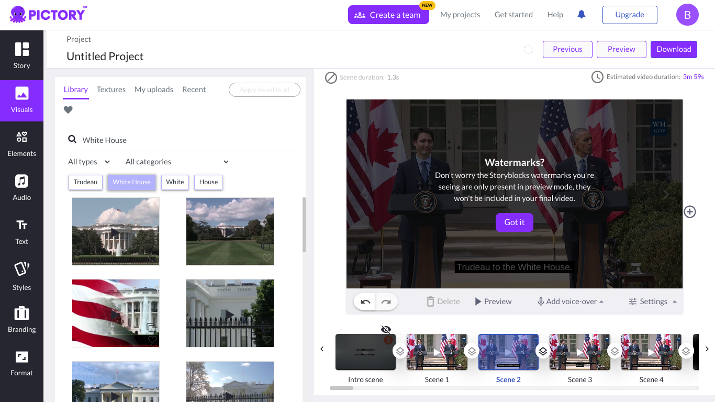Open the Branding sidebar panel
715x402 pixels.
(x=21, y=319)
